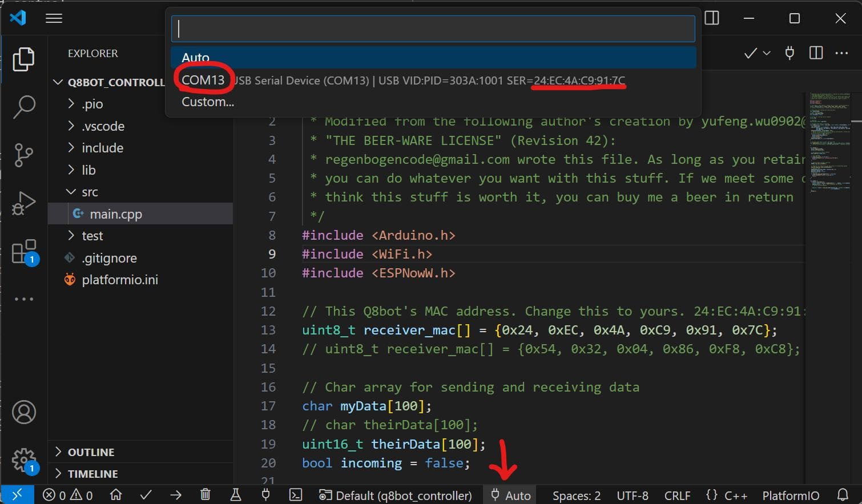Viewport: 862px width, 504px height.
Task: Open the PlatformIO terminal icon in status bar
Action: 296,494
